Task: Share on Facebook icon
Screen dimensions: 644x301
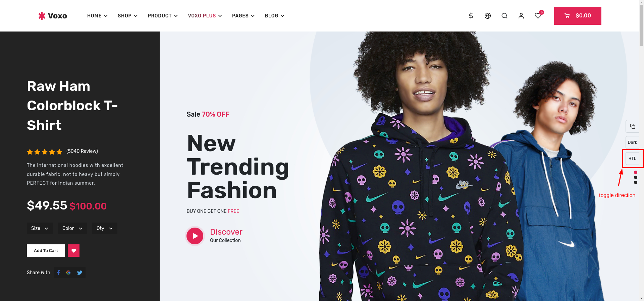Action: (58, 273)
